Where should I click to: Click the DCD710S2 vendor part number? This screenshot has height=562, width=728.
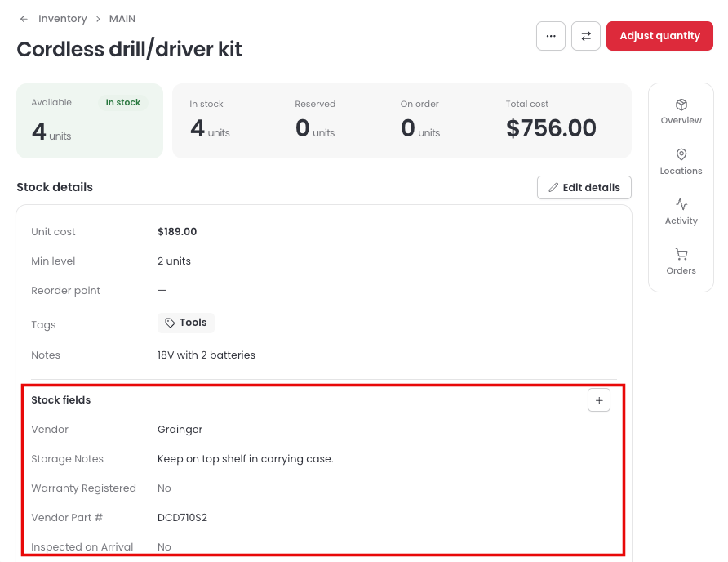(x=182, y=518)
